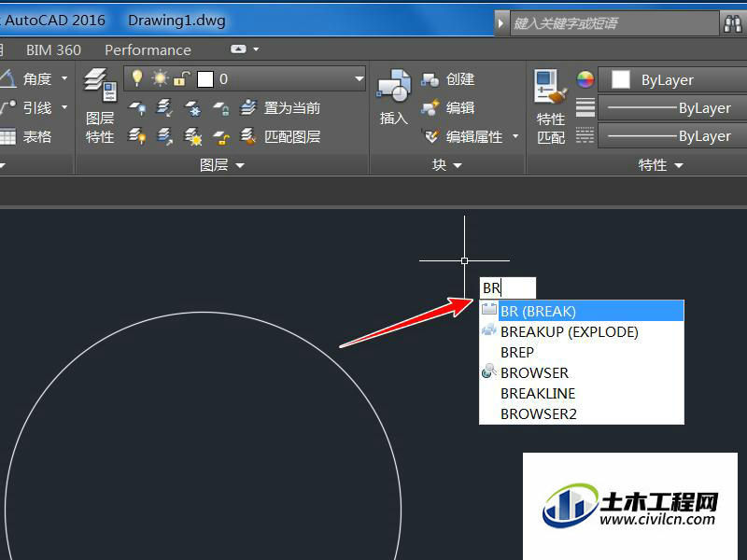This screenshot has height=560, width=747.
Task: Click the Layer Isolate icon in row two
Action: pyautogui.click(x=165, y=108)
